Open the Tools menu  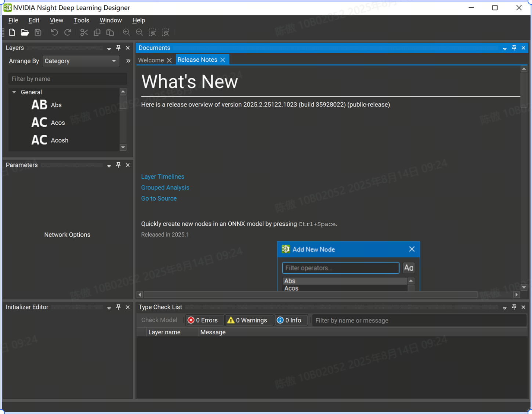point(82,20)
